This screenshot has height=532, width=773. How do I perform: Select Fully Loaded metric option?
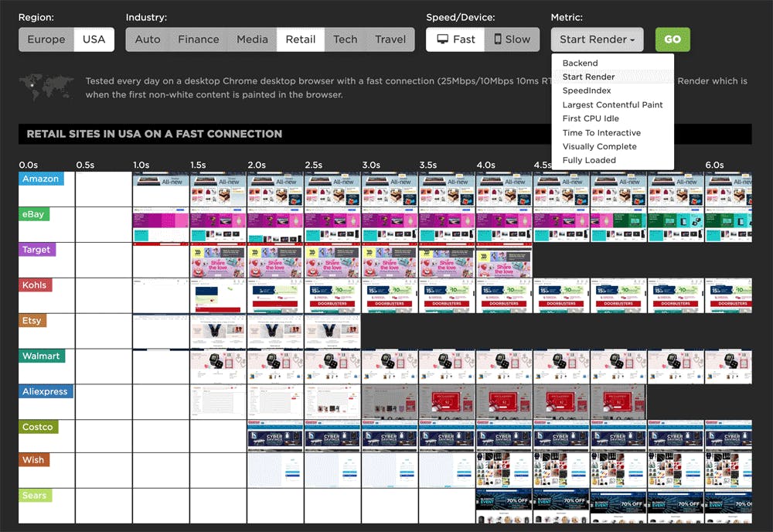pos(589,160)
